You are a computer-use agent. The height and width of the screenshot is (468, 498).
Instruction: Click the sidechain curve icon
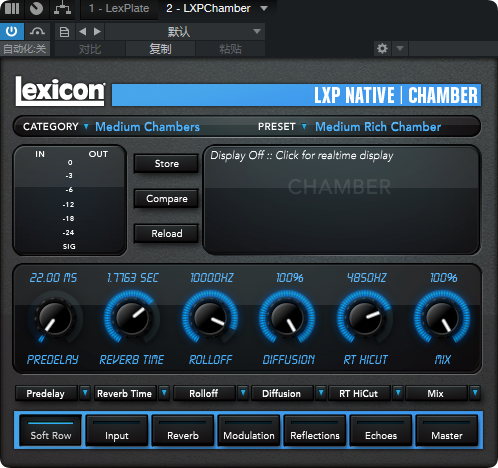pos(37,32)
